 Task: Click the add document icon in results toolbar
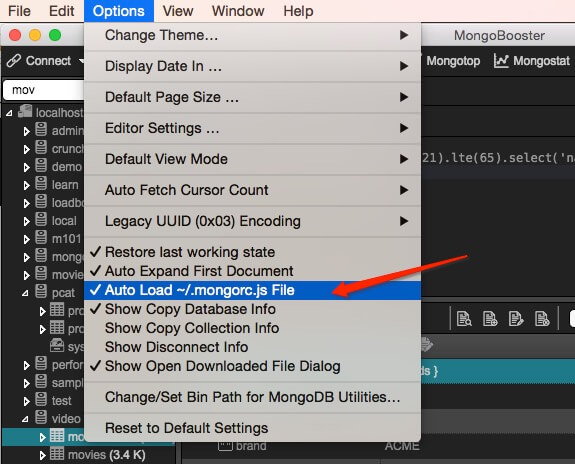(490, 318)
